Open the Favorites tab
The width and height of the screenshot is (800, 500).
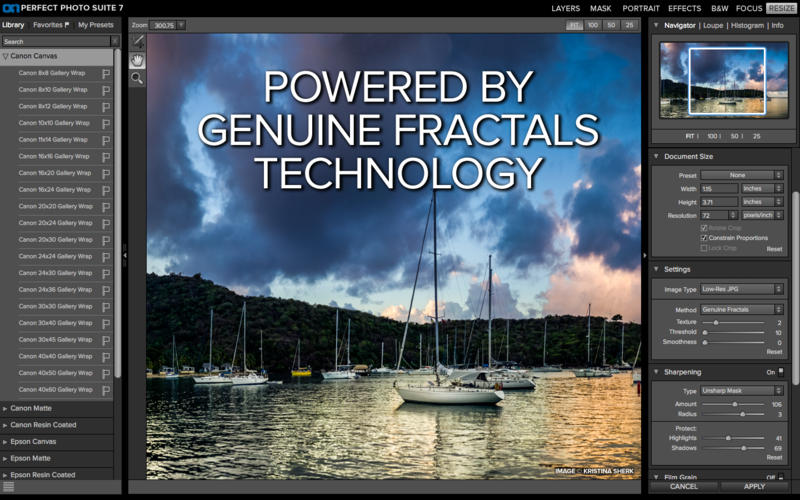pyautogui.click(x=51, y=25)
